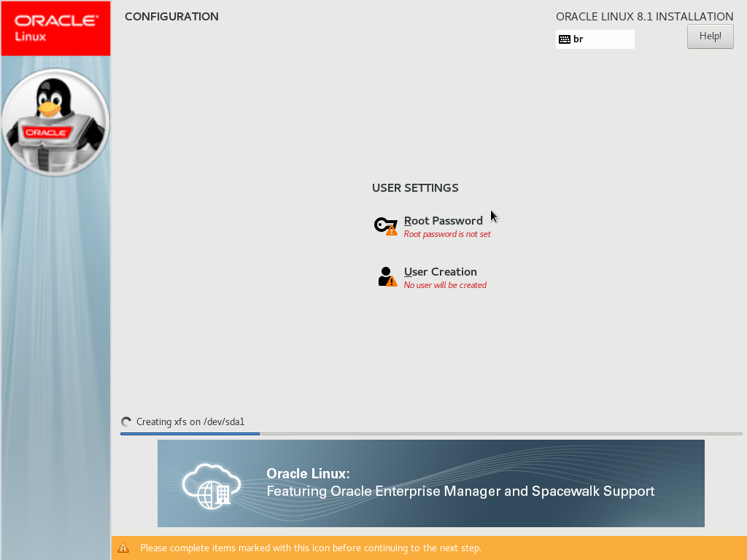Image resolution: width=747 pixels, height=560 pixels.
Task: Click the warning triangle in the orange bar
Action: click(123, 548)
